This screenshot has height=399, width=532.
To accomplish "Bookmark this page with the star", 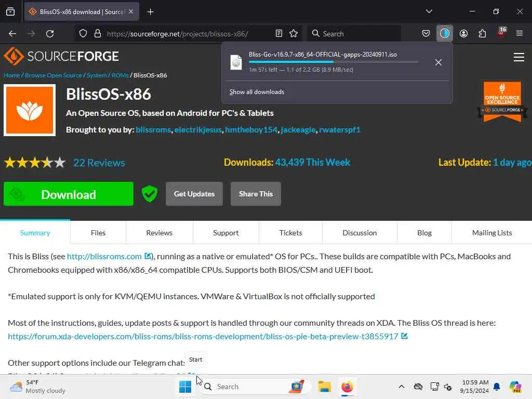I will pos(294,34).
